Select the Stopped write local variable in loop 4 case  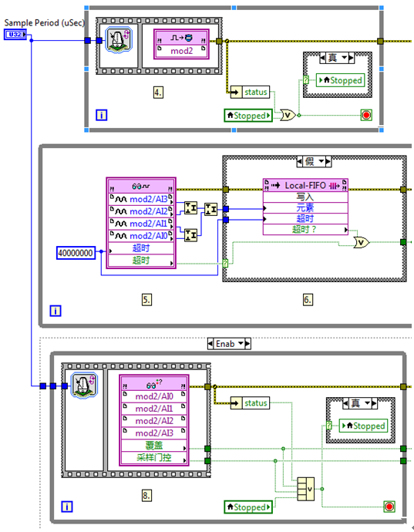click(x=340, y=80)
